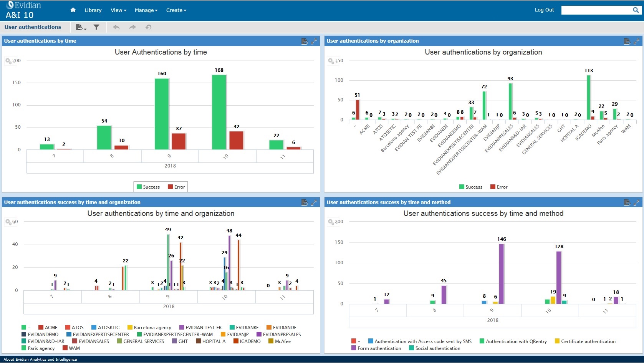The height and width of the screenshot is (363, 644).
Task: Select the Barcelona agency legend entry
Action: tap(149, 328)
